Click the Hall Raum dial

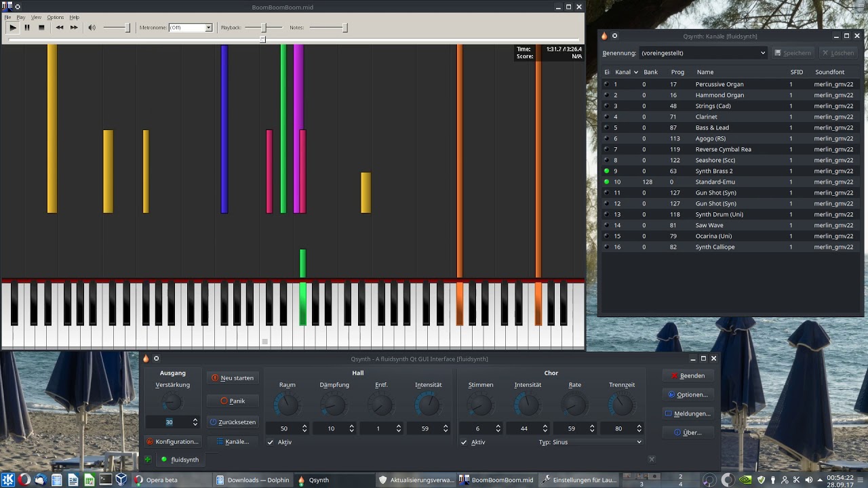[287, 405]
